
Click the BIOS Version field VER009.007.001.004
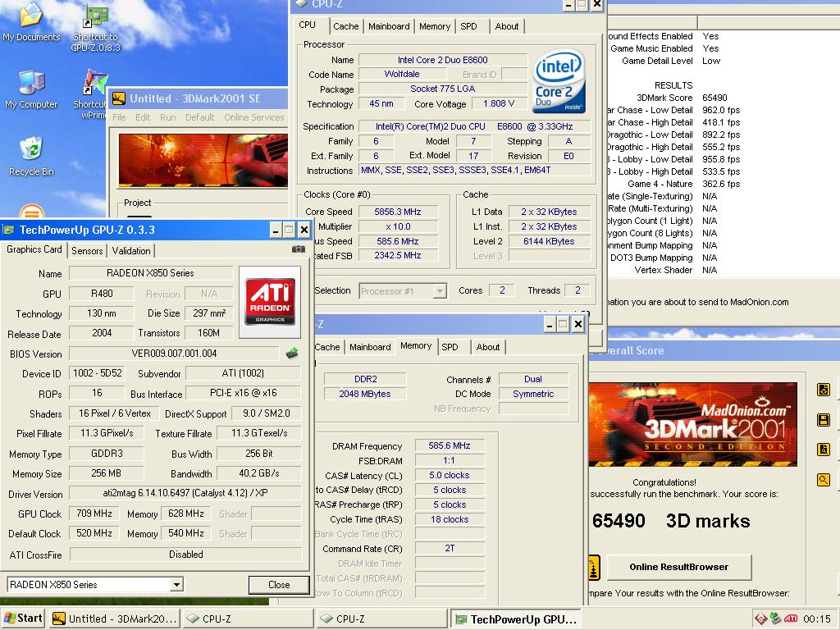[x=174, y=354]
